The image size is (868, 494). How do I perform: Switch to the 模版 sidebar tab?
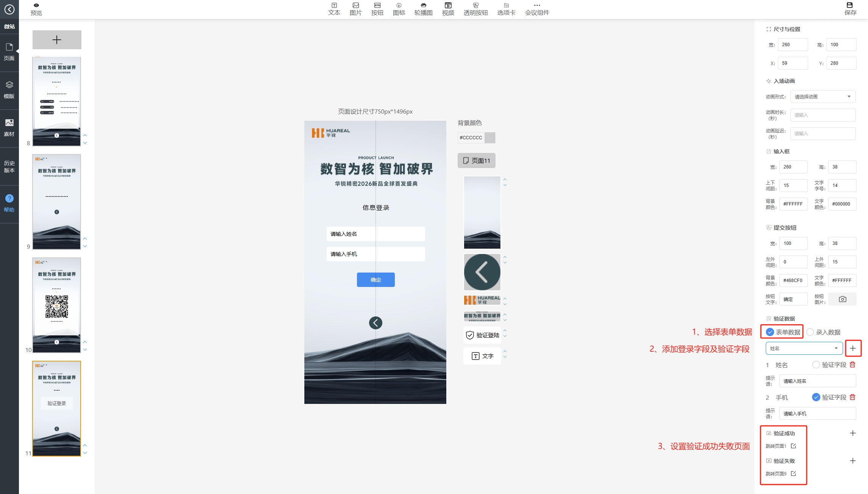(9, 90)
